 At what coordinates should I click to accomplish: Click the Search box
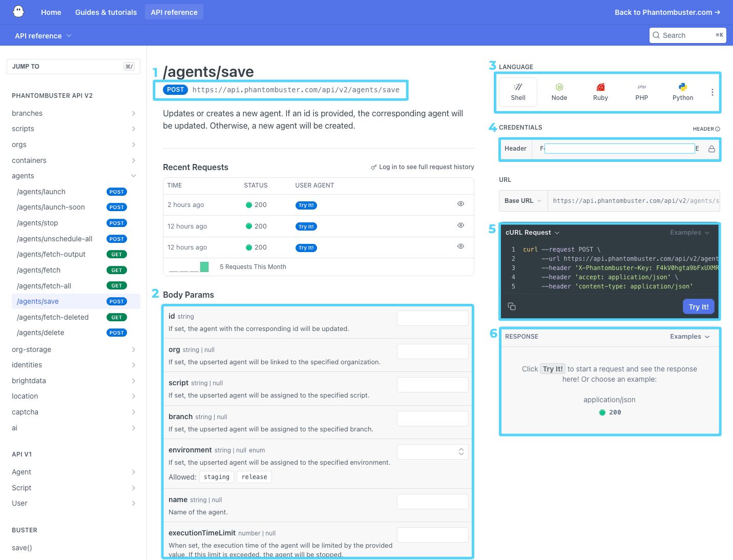688,35
